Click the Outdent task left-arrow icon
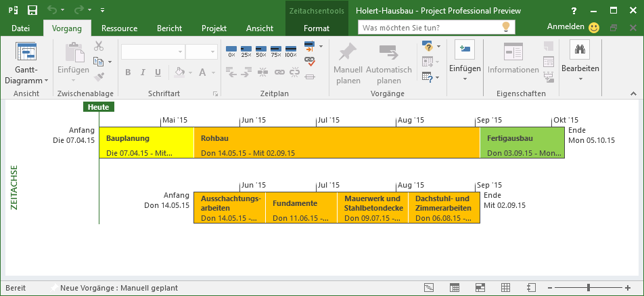This screenshot has width=644, height=296. 231,72
